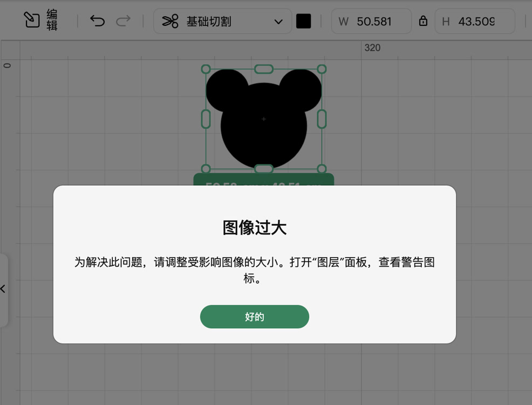Click the height field showing 43.509
The height and width of the screenshot is (405, 532).
pyautogui.click(x=475, y=21)
